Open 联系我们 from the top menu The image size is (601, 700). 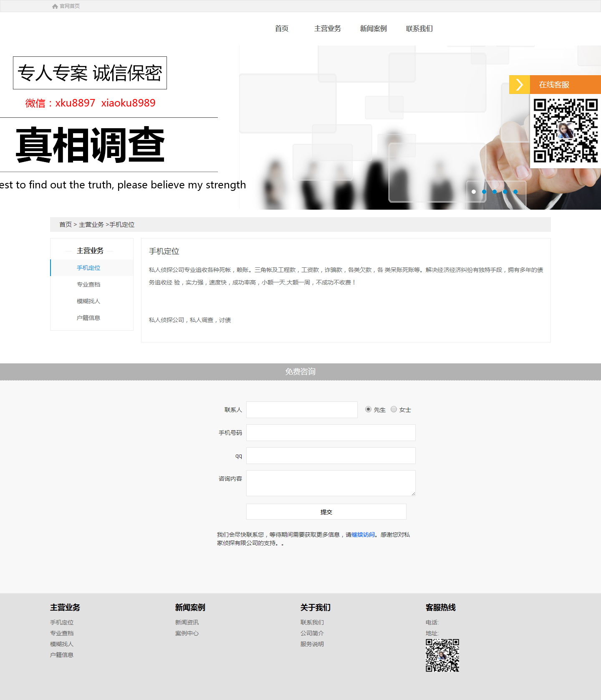419,29
